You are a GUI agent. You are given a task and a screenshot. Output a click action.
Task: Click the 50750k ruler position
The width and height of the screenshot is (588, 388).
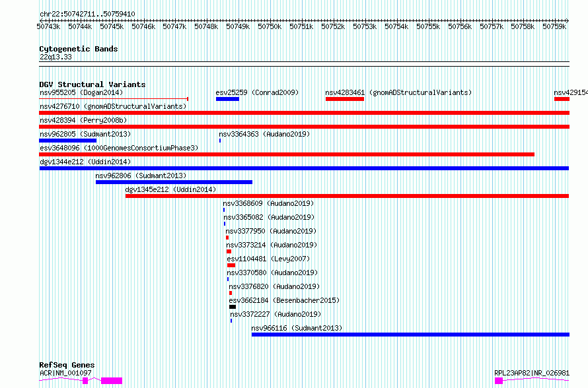pyautogui.click(x=270, y=26)
